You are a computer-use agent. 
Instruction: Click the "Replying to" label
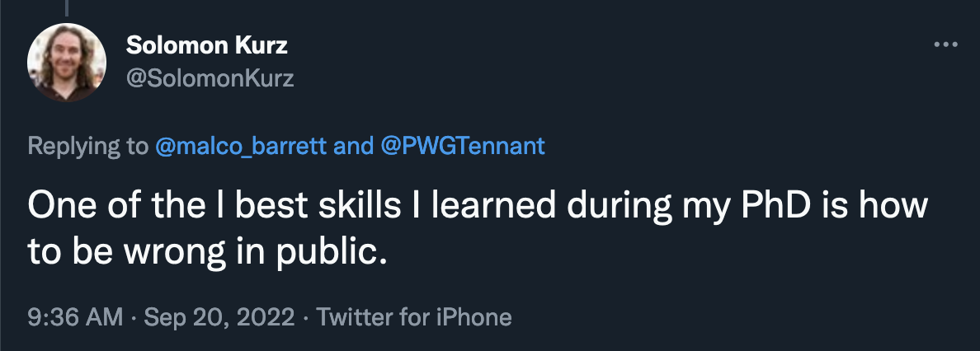tap(87, 147)
